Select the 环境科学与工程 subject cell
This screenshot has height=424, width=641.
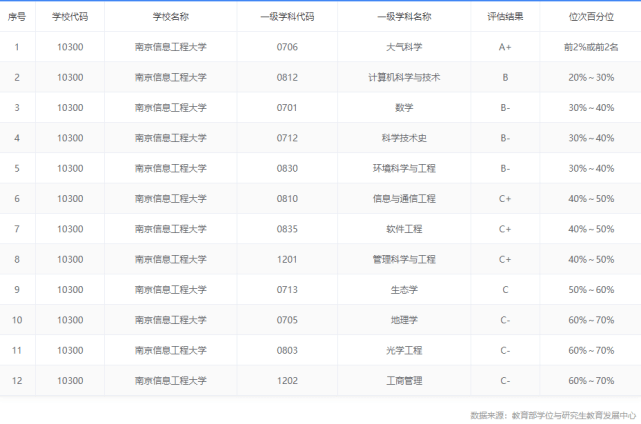click(404, 168)
